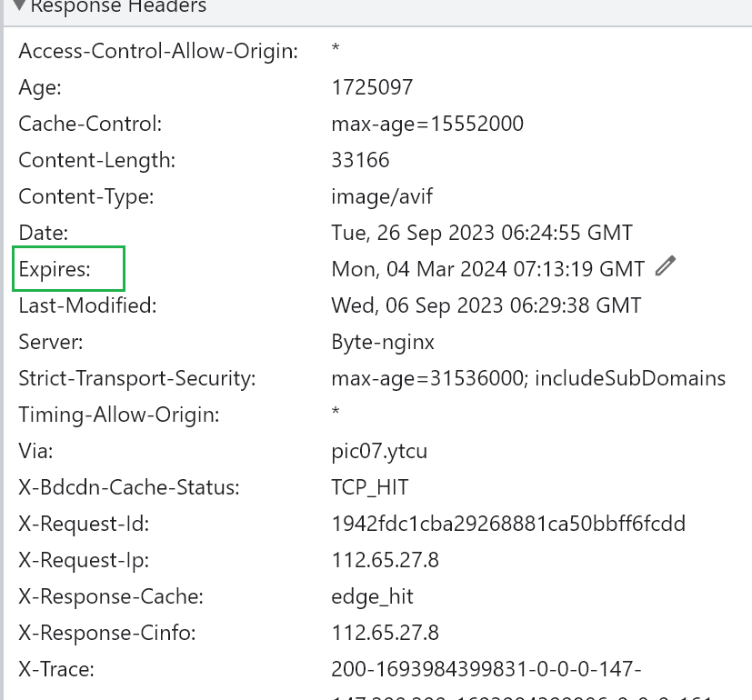Select the X-Request-Ip address value
The height and width of the screenshot is (700, 752).
coord(386,560)
